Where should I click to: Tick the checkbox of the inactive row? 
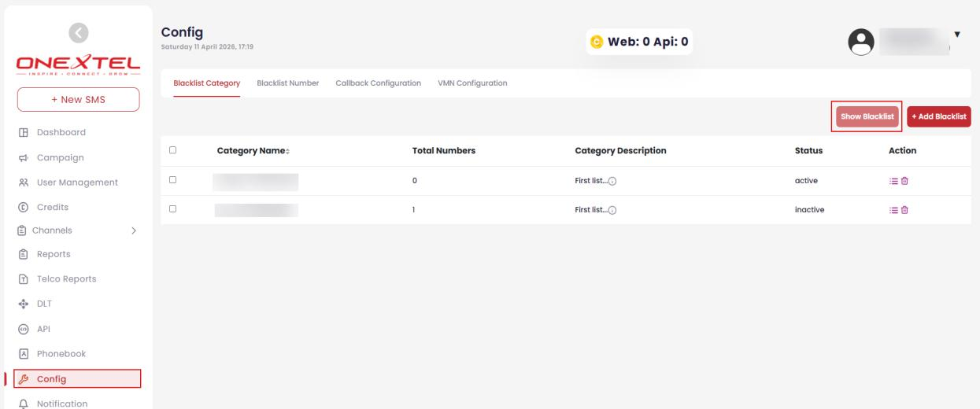coord(172,209)
